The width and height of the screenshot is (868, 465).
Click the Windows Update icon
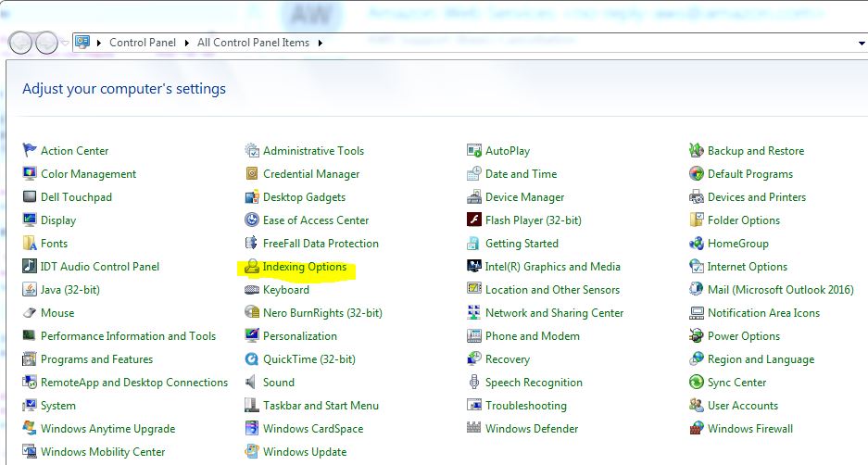[252, 451]
